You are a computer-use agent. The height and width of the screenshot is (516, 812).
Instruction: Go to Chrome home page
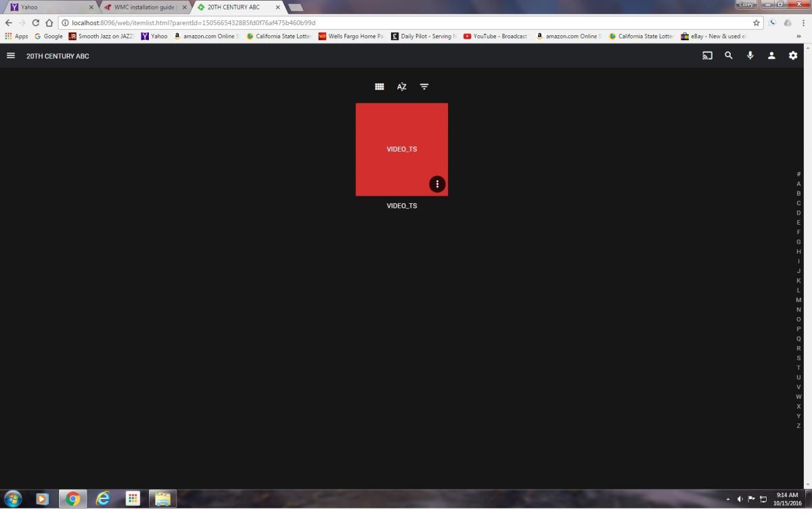(49, 22)
